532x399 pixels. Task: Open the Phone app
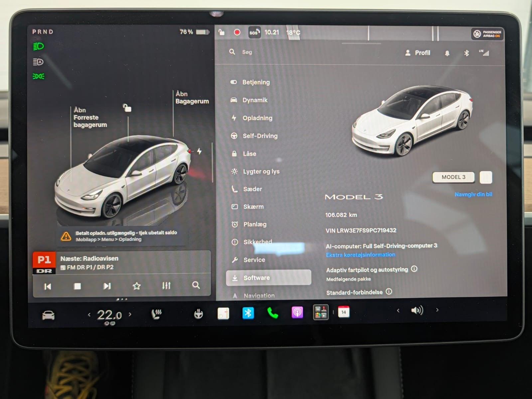(x=273, y=313)
